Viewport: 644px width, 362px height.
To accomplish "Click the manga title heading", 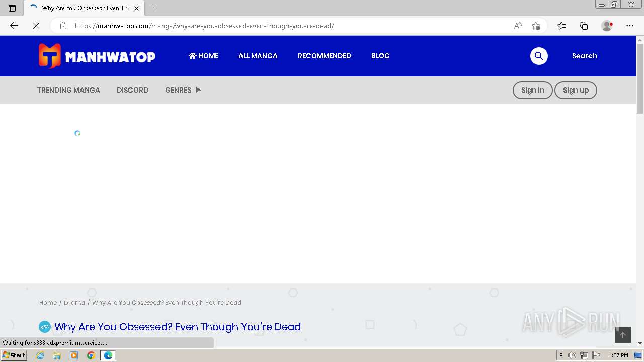I will [178, 327].
